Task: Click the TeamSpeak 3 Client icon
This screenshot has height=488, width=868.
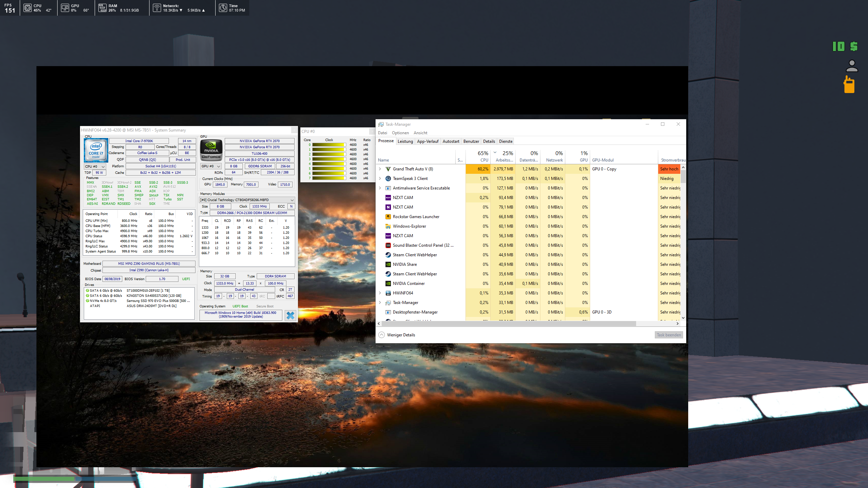Action: point(388,179)
